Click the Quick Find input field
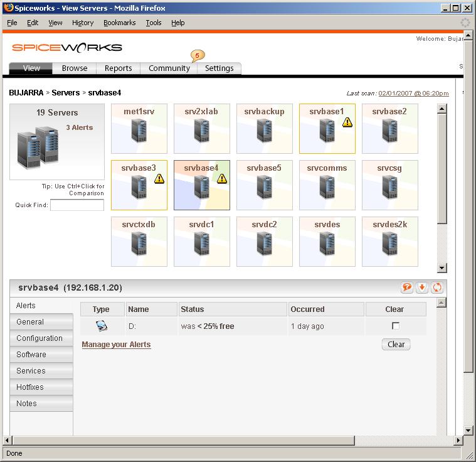 tap(77, 205)
